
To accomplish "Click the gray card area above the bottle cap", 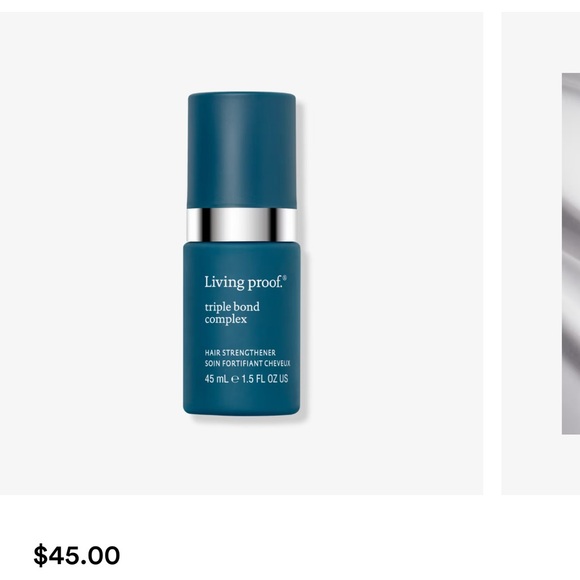I will [242, 52].
